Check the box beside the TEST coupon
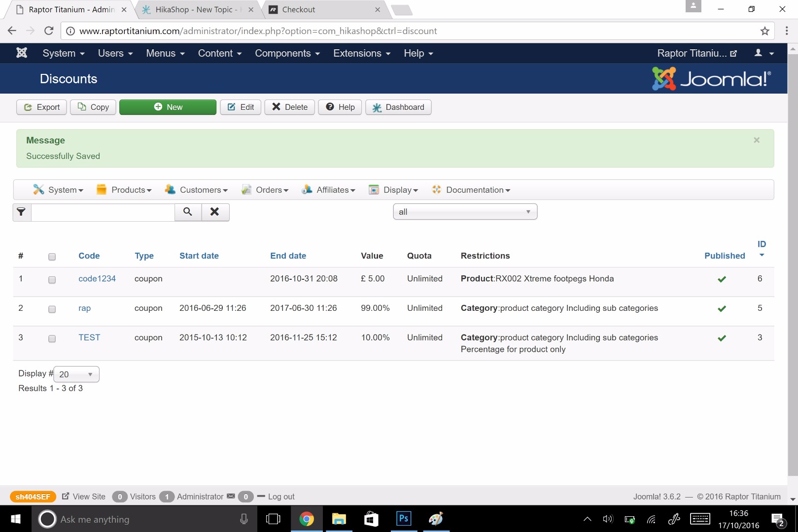Viewport: 798px width, 532px height. pyautogui.click(x=52, y=339)
